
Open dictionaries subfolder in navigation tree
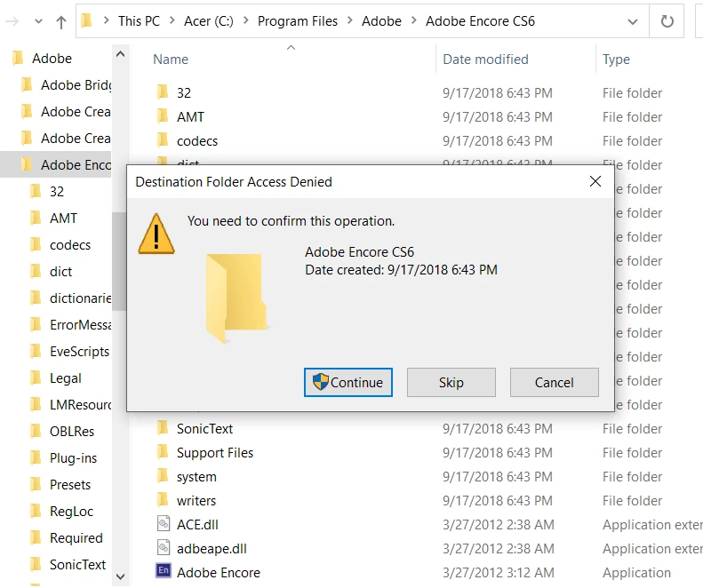click(80, 298)
